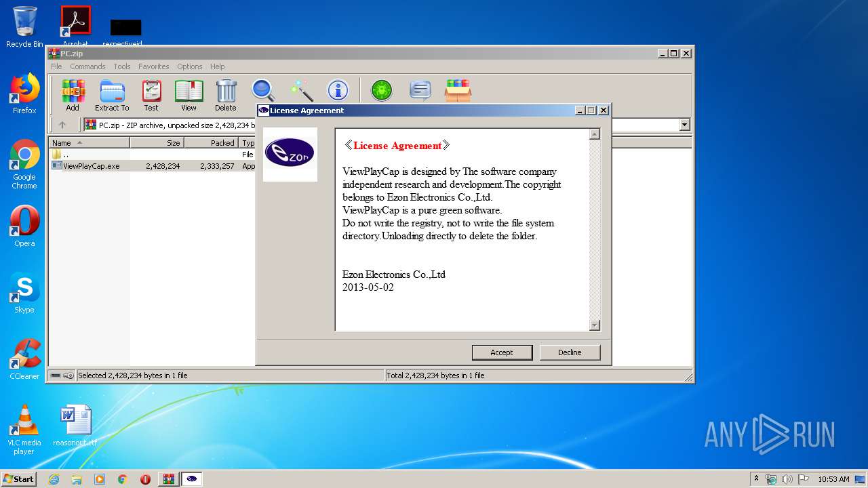Open reasonout.rtf desktop document
This screenshot has width=868, height=488.
75,426
